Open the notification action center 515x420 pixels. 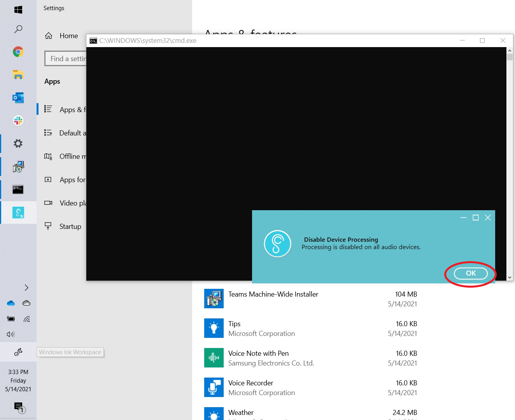coord(18,407)
